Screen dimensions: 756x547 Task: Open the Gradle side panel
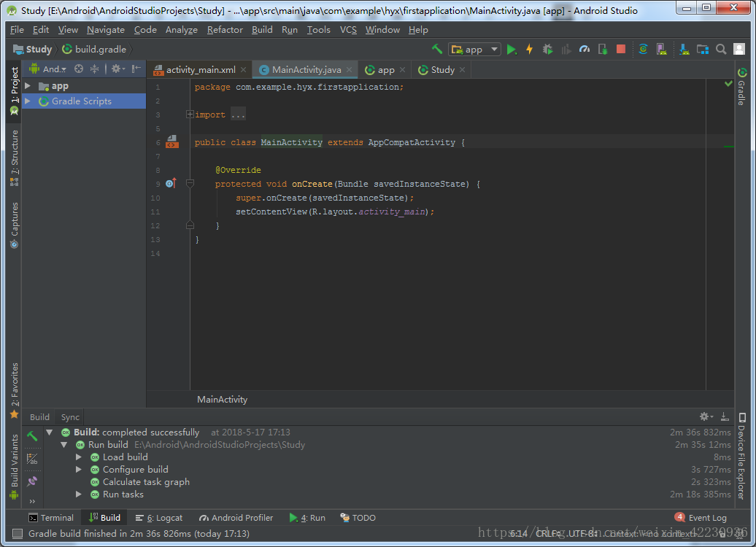[741, 87]
